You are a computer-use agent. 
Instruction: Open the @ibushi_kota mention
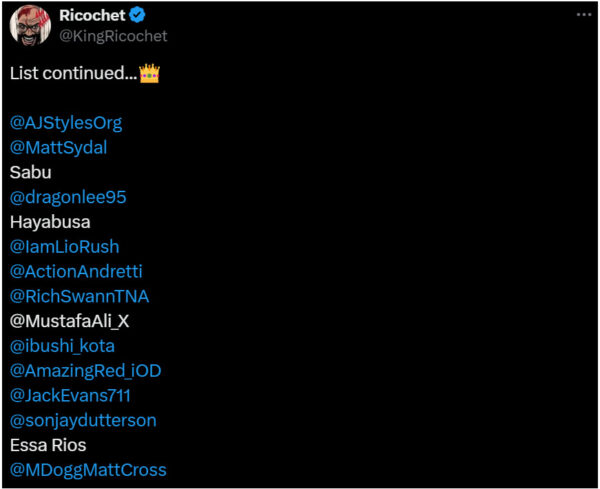point(62,346)
